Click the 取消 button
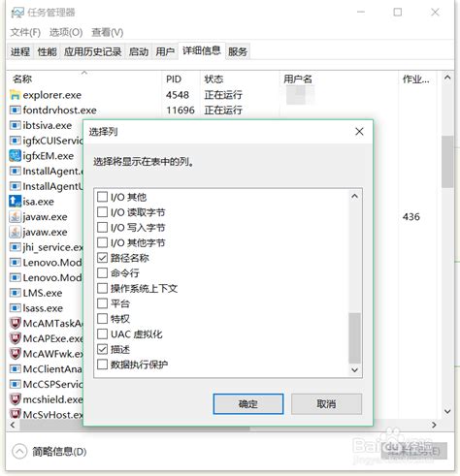 tap(326, 403)
